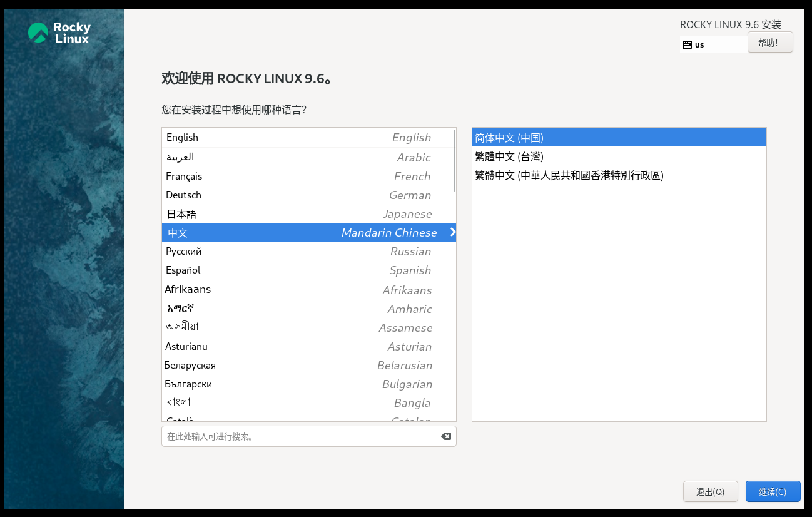Click the language search input field

[300, 436]
